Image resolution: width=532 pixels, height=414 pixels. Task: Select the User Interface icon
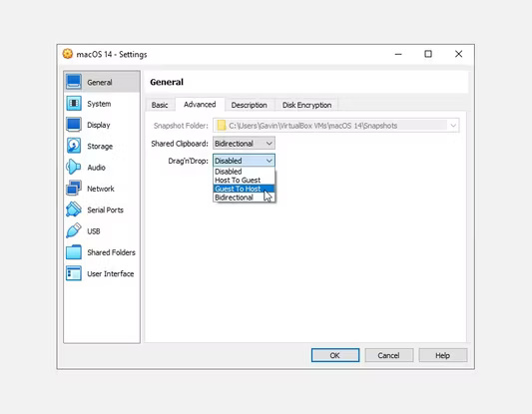74,273
